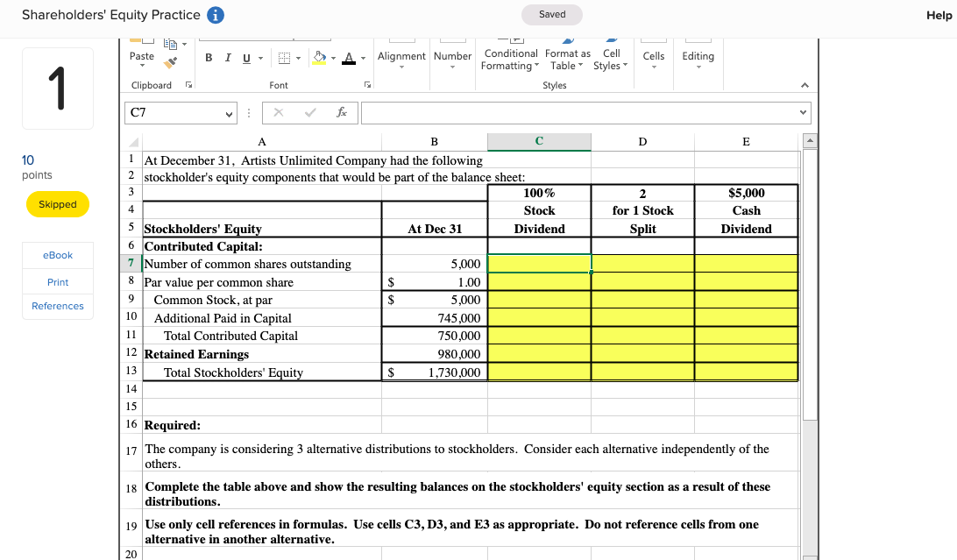
Task: Open the Insert Function (fx) dialog
Action: click(x=342, y=112)
